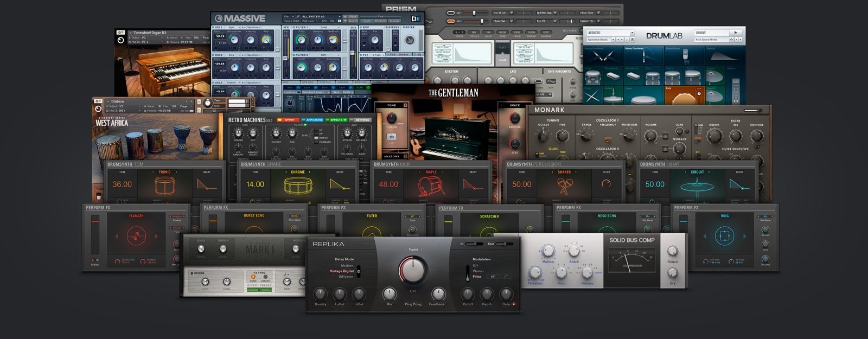Select Synth view in Massive
This screenshot has width=868, height=339.
[367, 21]
